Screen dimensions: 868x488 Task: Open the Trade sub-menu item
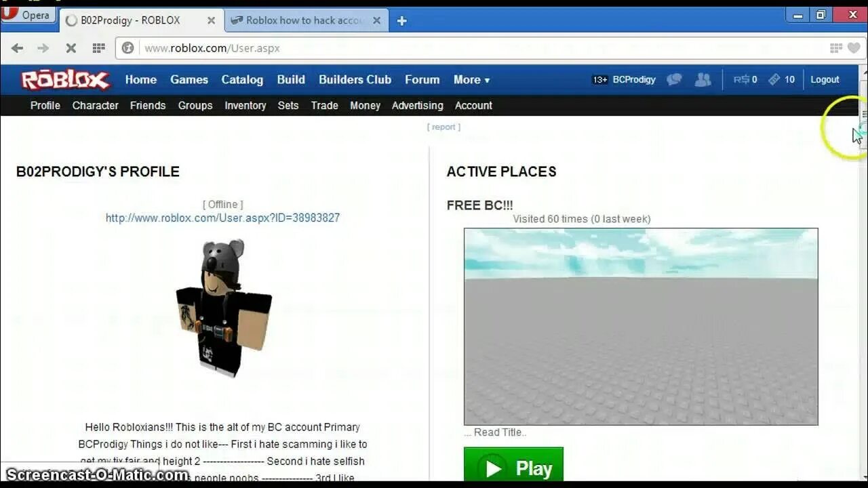tap(325, 106)
